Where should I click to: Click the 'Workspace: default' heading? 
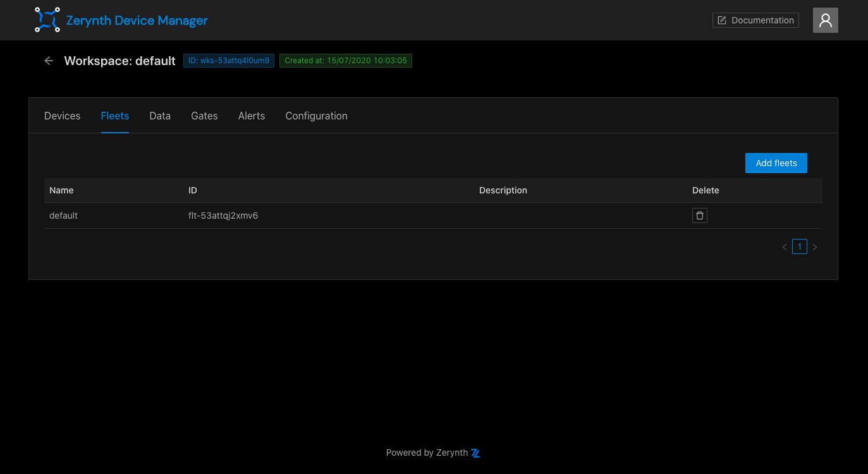tap(119, 61)
